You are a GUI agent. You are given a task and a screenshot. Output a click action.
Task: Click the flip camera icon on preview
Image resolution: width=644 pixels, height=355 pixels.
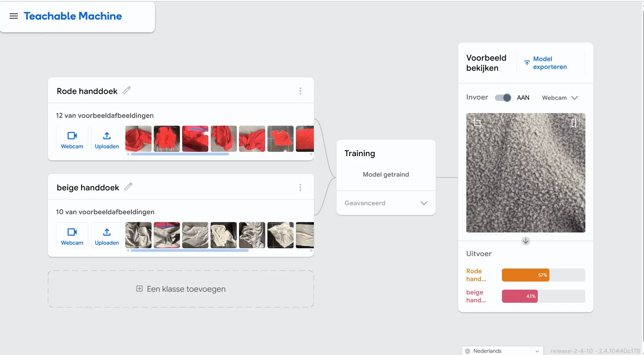576,123
